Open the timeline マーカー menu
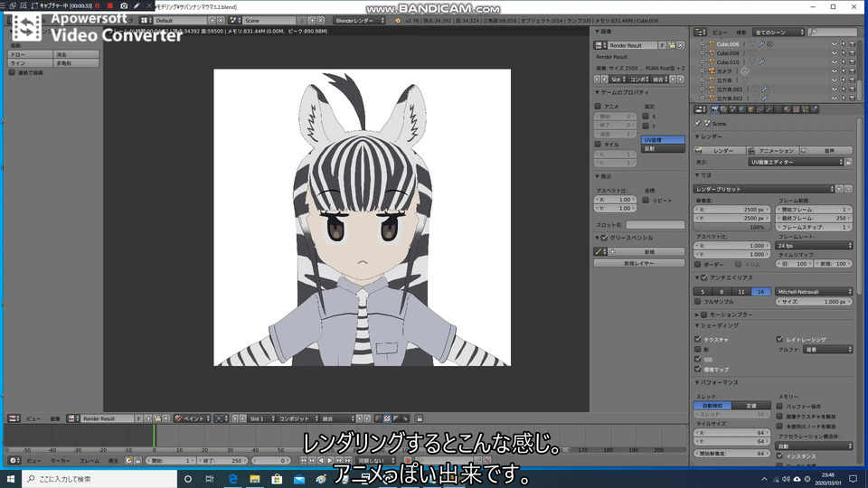 pos(60,460)
